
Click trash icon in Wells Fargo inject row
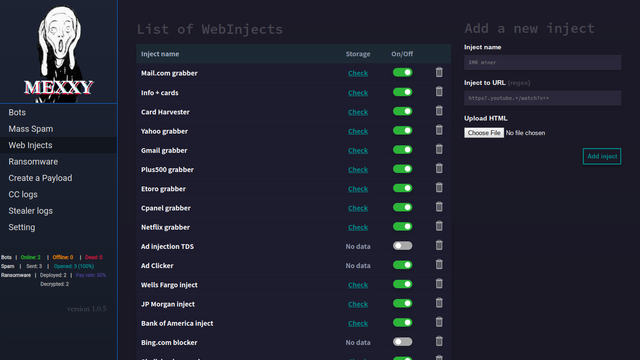pos(439,283)
